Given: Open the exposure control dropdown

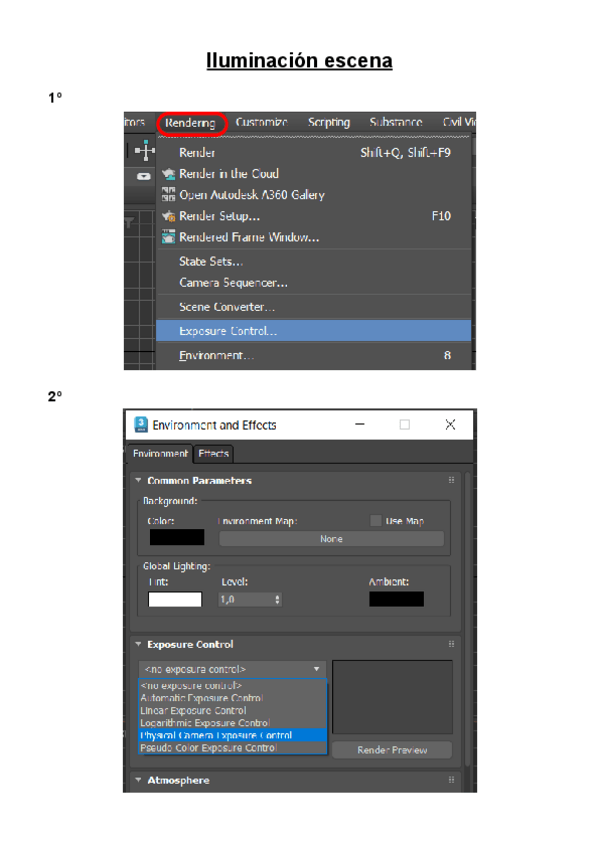Looking at the screenshot, I should [233, 669].
